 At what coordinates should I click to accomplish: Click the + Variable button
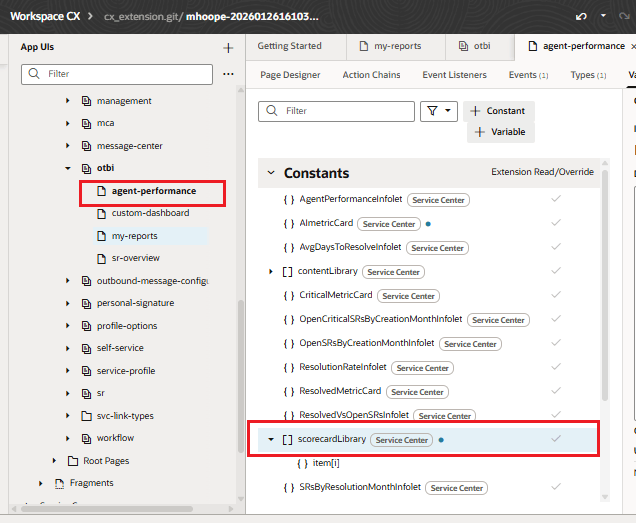[x=501, y=132]
